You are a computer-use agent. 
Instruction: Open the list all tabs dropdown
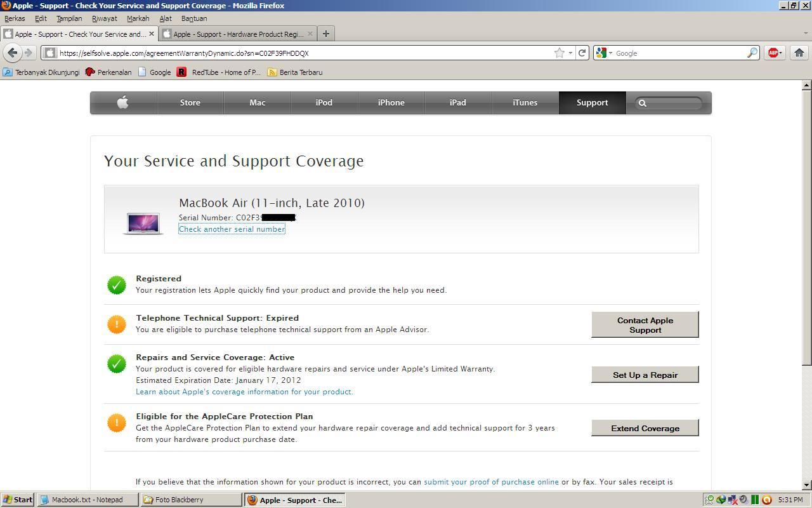tap(805, 34)
